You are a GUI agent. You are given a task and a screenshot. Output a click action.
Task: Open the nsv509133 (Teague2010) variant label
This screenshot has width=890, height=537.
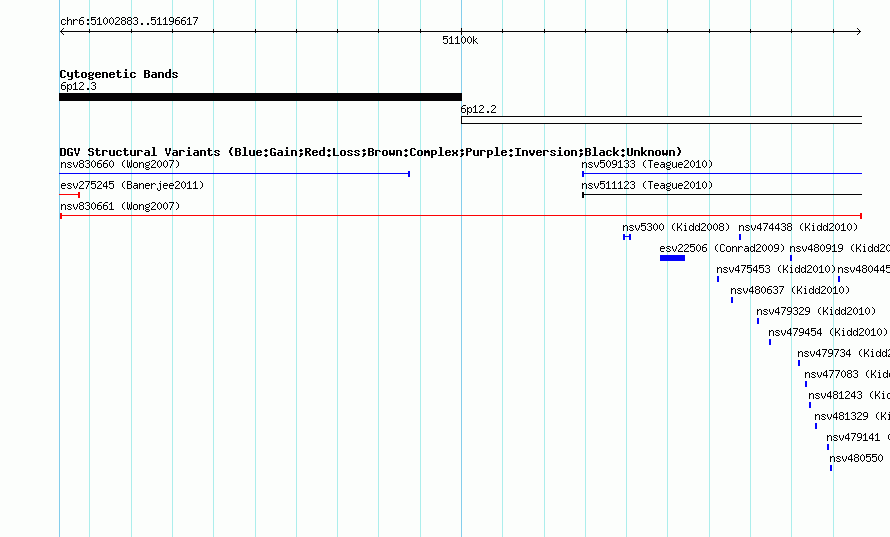647,165
